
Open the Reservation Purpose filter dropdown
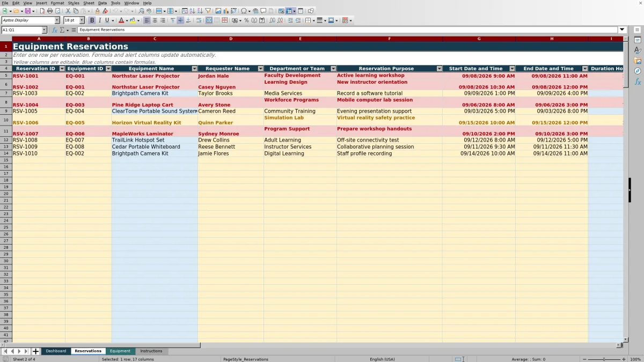[439, 69]
